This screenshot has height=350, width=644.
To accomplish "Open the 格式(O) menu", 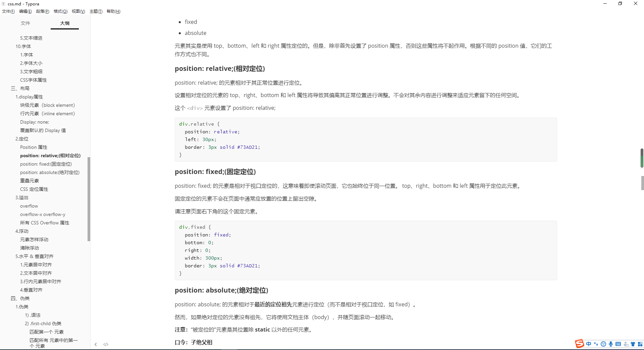I will (x=60, y=11).
